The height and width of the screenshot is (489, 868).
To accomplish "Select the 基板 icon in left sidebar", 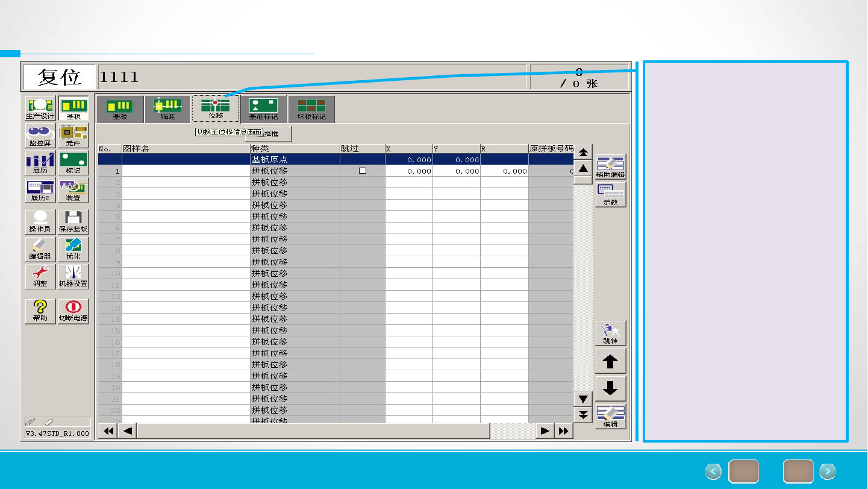I will coord(73,109).
